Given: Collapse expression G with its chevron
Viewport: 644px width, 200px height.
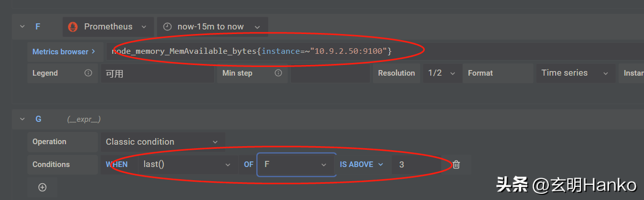Looking at the screenshot, I should pyautogui.click(x=22, y=119).
